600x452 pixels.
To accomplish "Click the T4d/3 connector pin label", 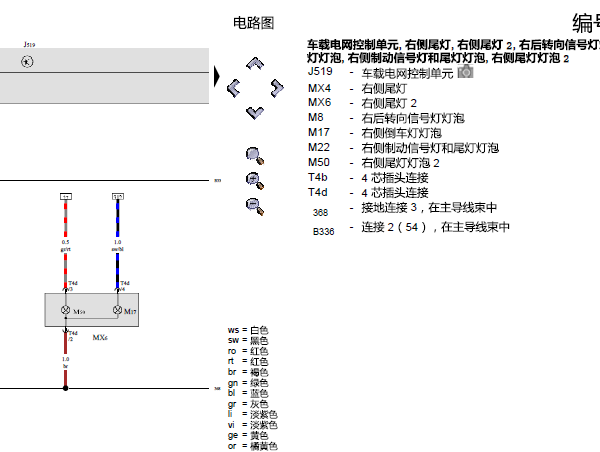I will click(x=73, y=286).
